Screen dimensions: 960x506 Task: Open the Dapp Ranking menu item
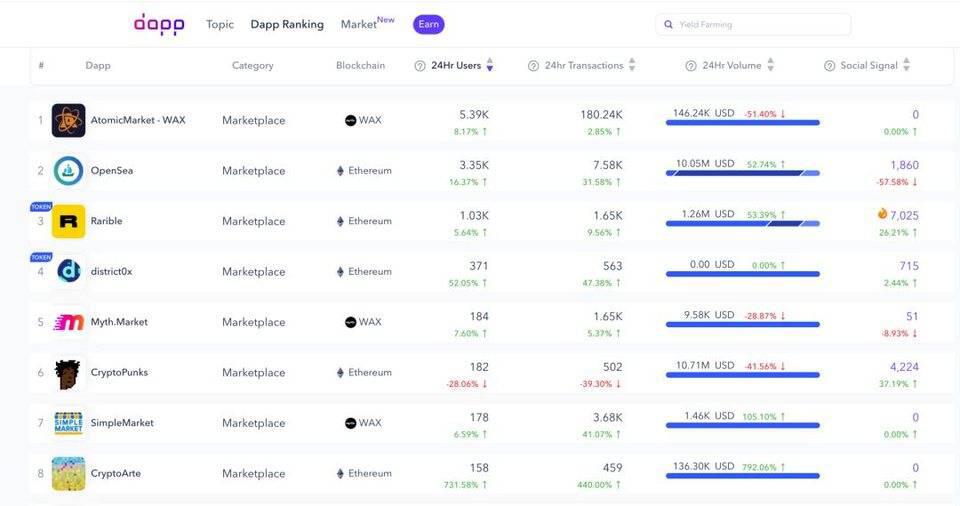point(287,25)
